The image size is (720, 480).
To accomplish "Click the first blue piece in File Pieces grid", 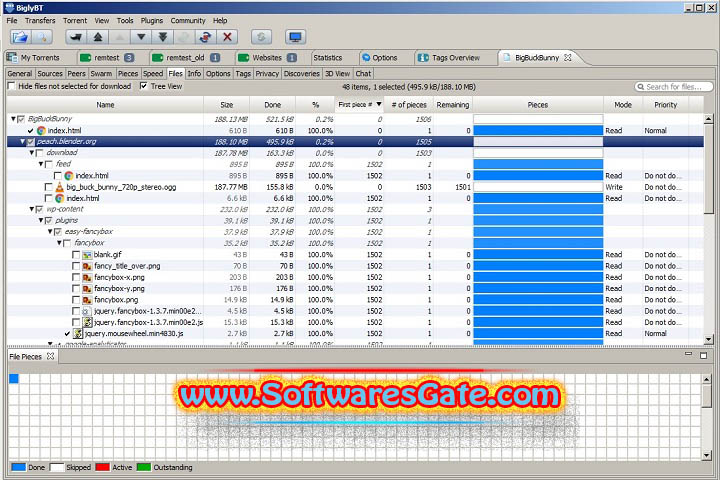I will pos(14,378).
